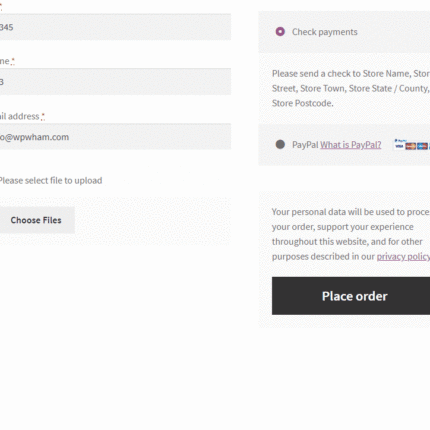Open the What is PayPal? link
Viewport: 430px width, 430px height.
pos(351,145)
